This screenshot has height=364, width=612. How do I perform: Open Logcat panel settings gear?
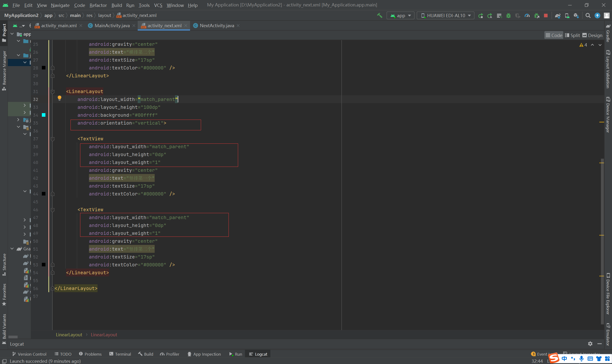click(x=590, y=344)
